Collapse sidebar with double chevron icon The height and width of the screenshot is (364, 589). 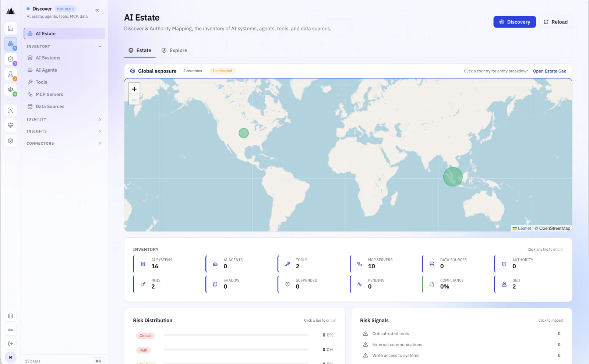coord(97,10)
